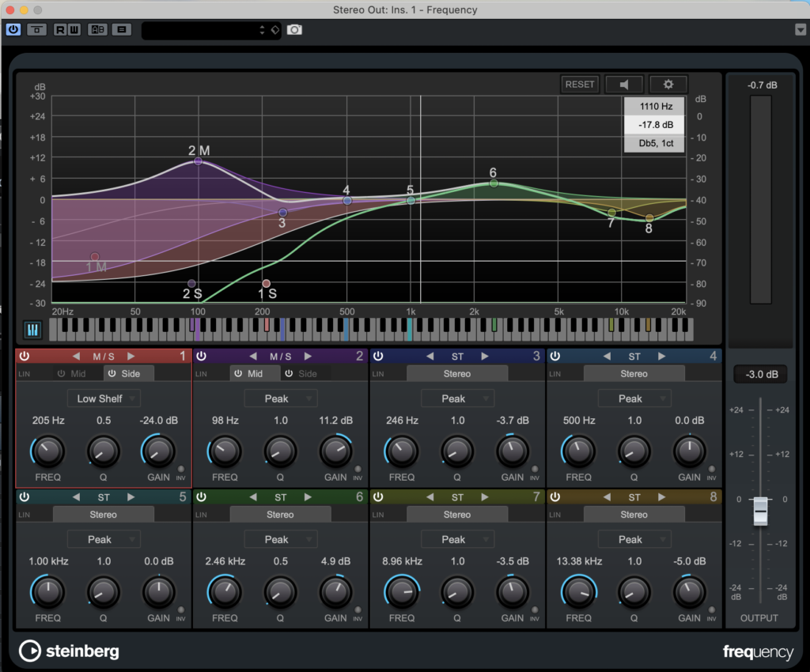The image size is (810, 672).
Task: Toggle band 1 power button
Action: [x=25, y=357]
